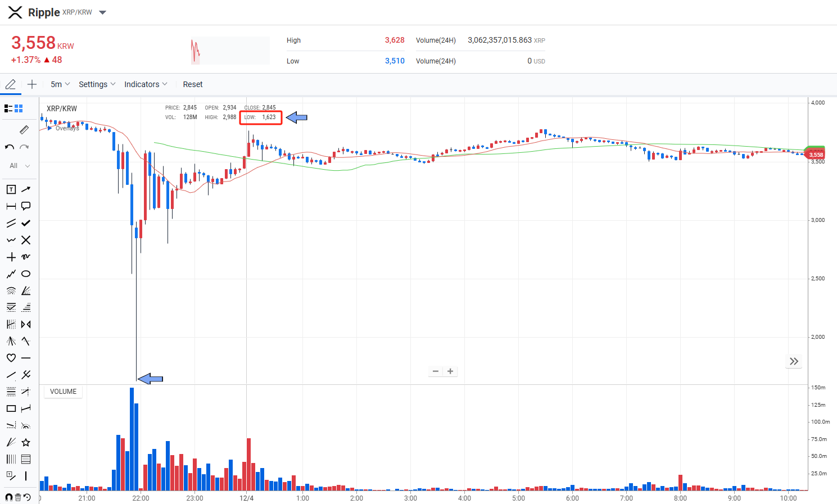
Task: Select the heart shape tool
Action: (11, 358)
